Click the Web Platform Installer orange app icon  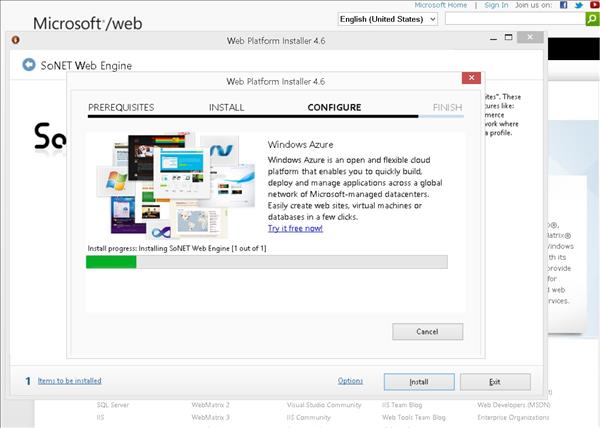(x=16, y=40)
